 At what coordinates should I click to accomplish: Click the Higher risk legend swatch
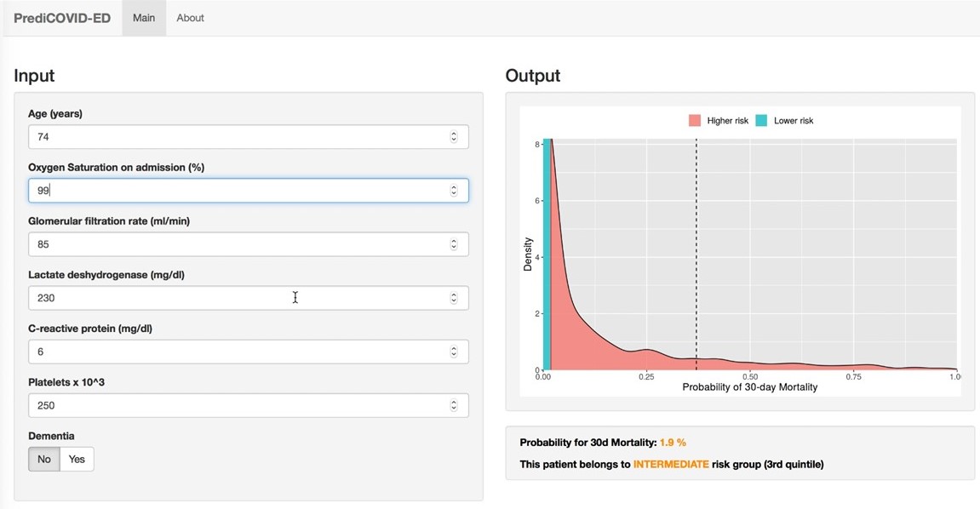click(x=695, y=121)
